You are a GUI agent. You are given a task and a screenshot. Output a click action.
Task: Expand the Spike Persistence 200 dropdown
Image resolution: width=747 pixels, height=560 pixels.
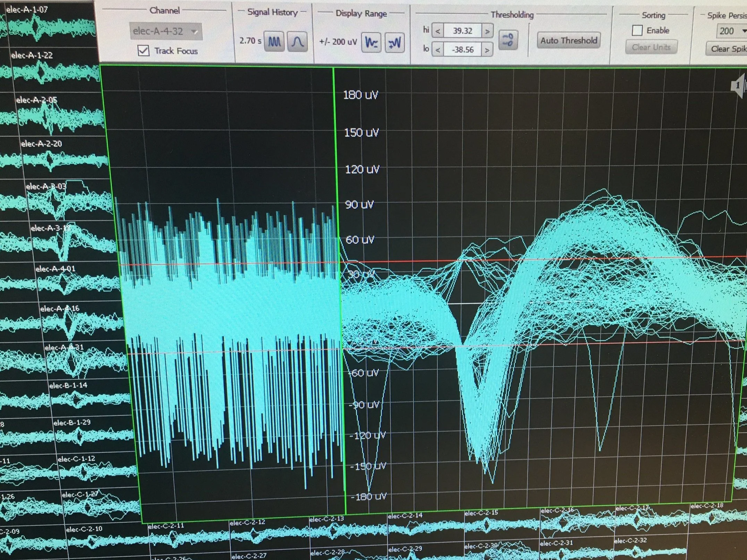click(731, 31)
